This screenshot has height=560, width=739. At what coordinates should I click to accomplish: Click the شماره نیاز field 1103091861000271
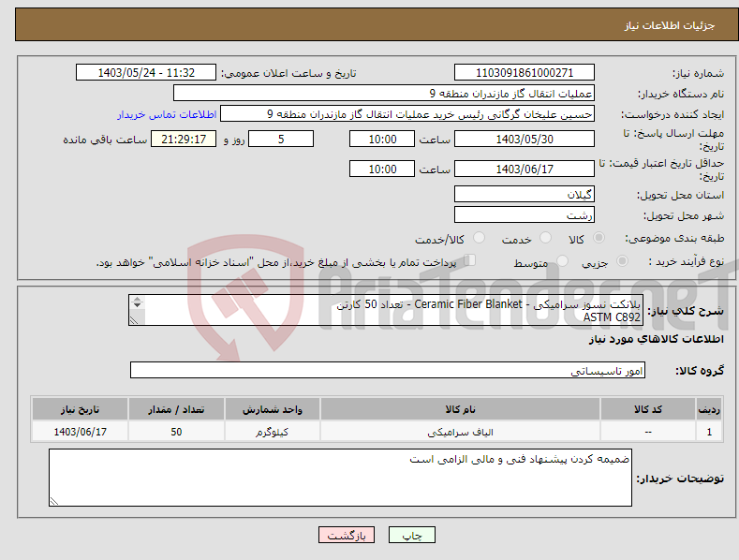pos(525,73)
